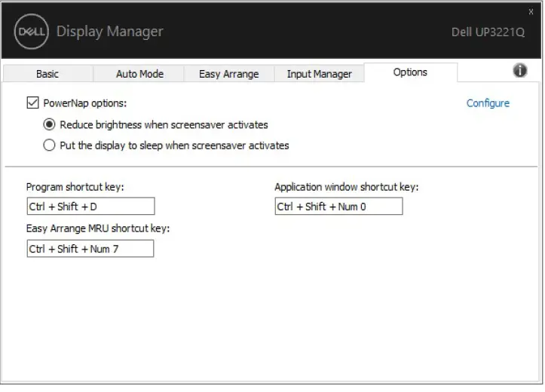This screenshot has width=545, height=392.
Task: Focus the Application window shortcut key field
Action: 339,207
